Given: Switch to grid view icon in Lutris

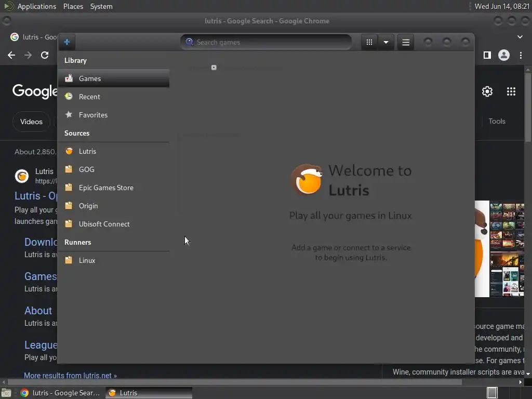Looking at the screenshot, I should tap(369, 42).
